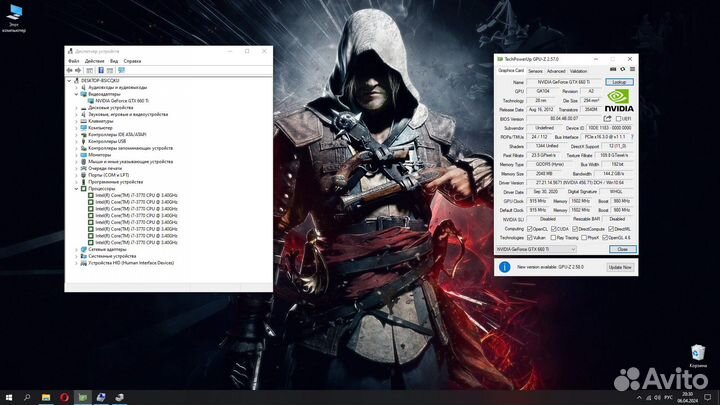Click the Driver Version field in GPU-Z

pyautogui.click(x=580, y=183)
